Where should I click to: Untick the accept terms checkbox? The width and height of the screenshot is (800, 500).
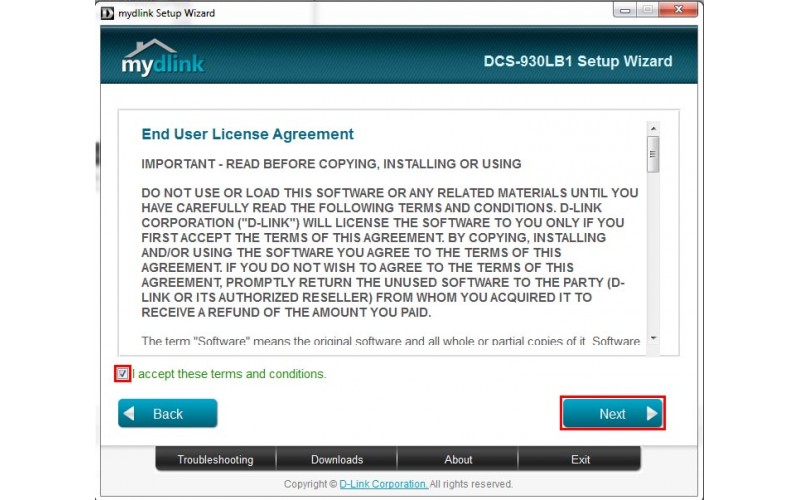click(122, 374)
